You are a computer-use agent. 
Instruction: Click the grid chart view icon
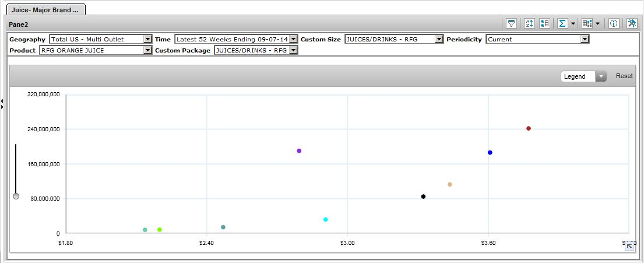click(x=587, y=23)
